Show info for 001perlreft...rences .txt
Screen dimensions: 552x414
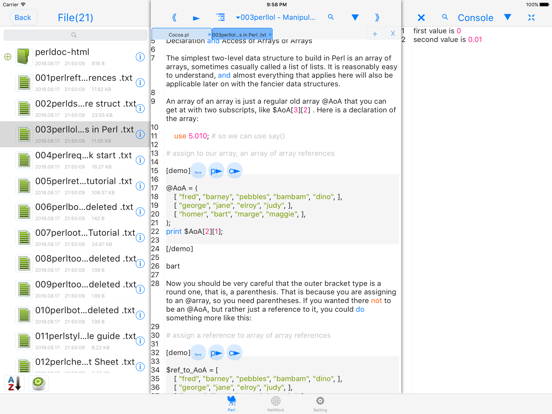pos(140,83)
